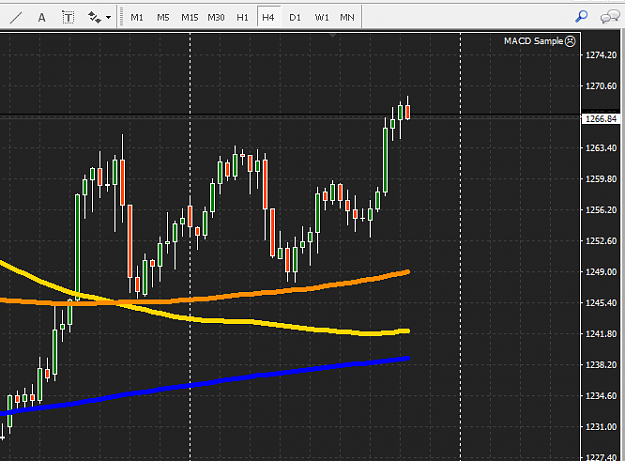This screenshot has height=461, width=625.
Task: Click the 1234.60 price scale label
Action: [601, 396]
